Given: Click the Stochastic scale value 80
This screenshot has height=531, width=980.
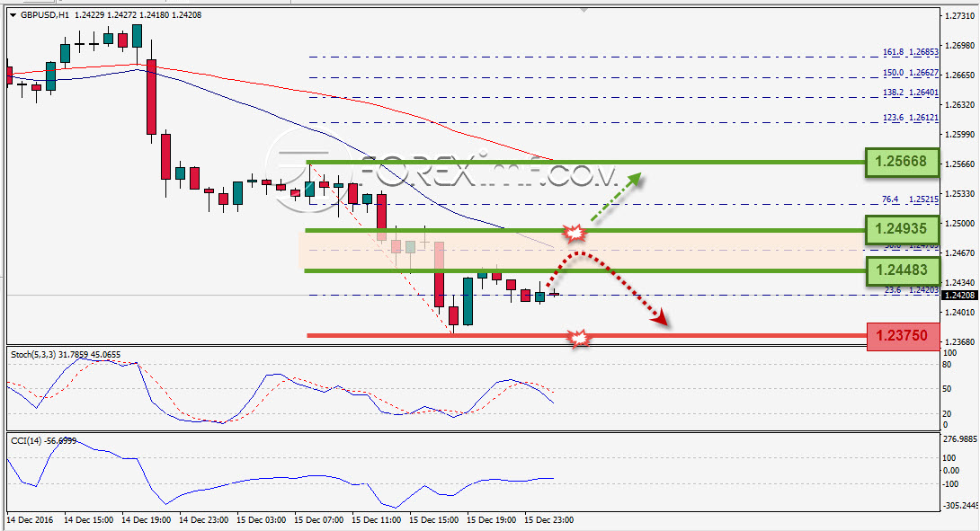Looking at the screenshot, I should 947,365.
